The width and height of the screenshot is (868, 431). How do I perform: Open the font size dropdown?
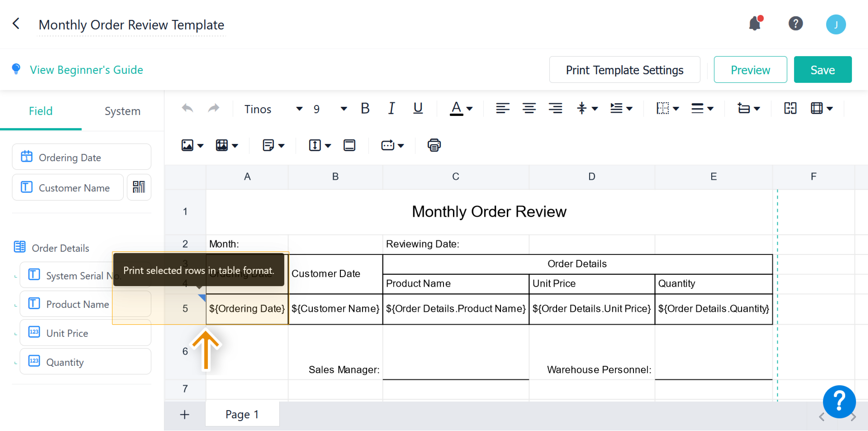pyautogui.click(x=343, y=109)
